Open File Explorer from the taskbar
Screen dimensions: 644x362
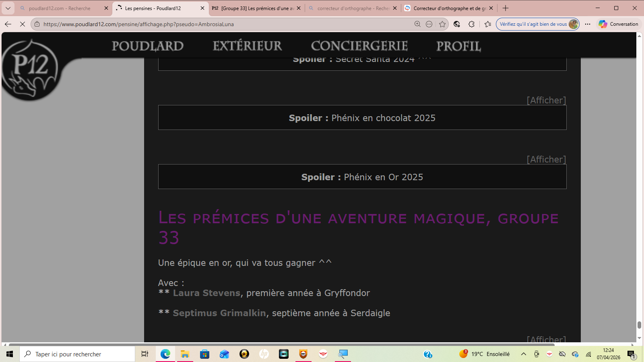[x=185, y=354]
